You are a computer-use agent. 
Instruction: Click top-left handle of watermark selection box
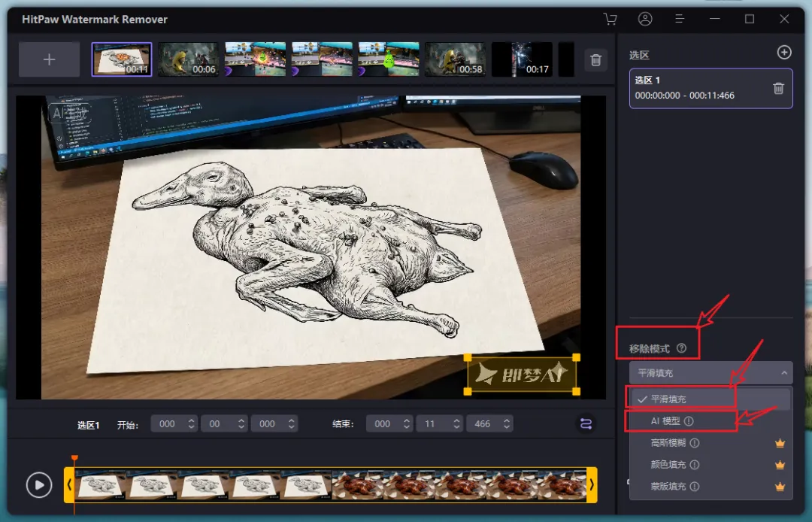(468, 357)
